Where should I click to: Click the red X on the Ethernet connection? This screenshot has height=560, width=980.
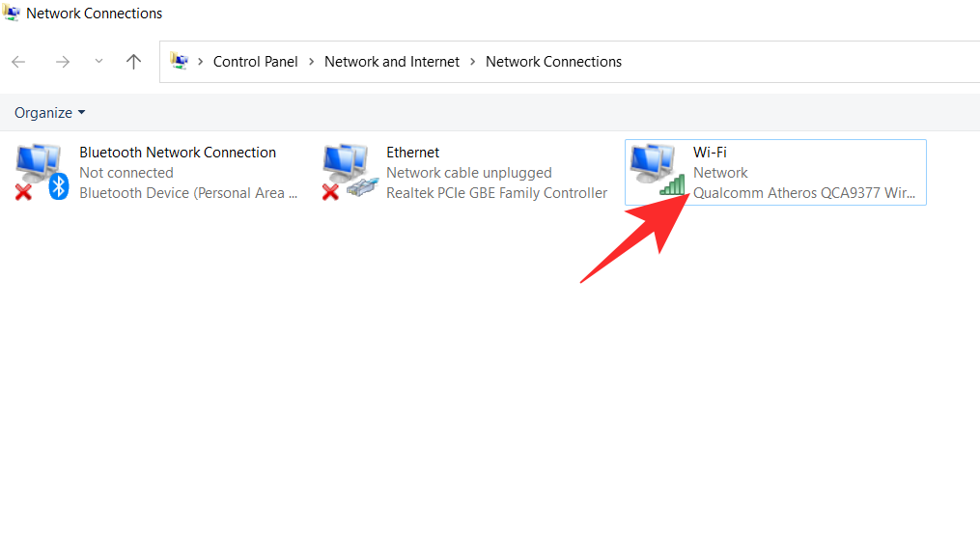click(331, 189)
